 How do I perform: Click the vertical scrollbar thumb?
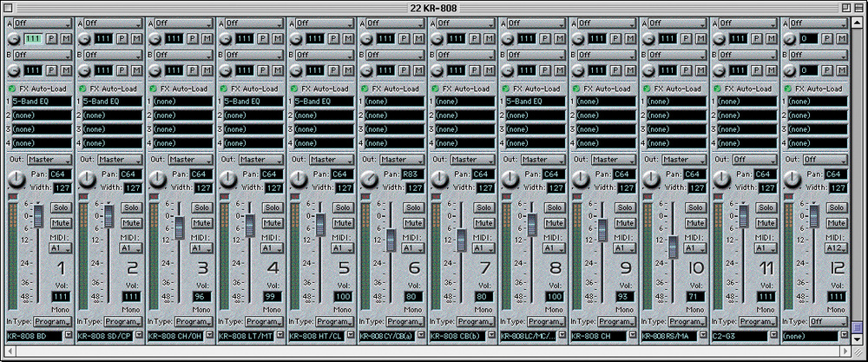pos(858,326)
